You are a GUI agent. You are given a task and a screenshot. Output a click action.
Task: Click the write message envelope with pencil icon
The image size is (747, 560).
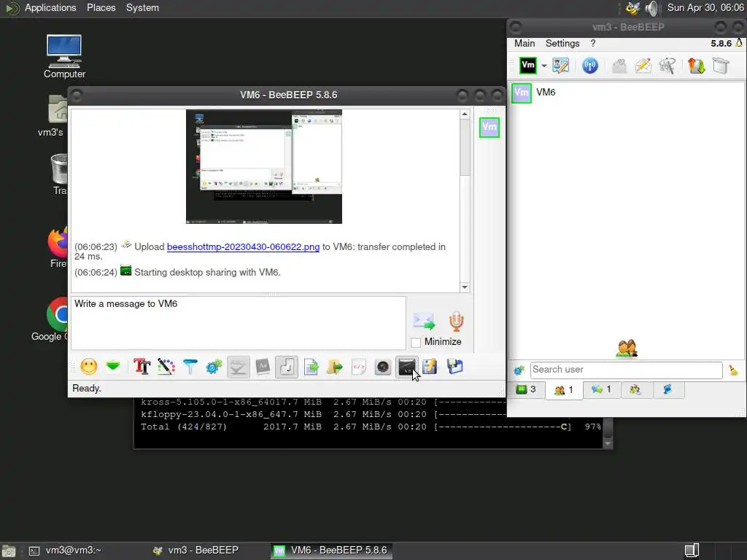coord(643,65)
